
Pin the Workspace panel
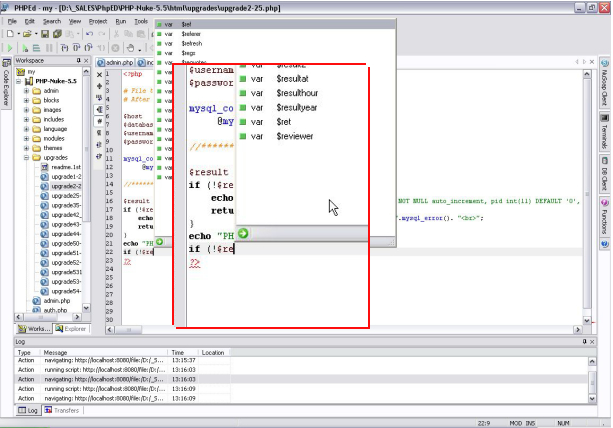click(79, 61)
